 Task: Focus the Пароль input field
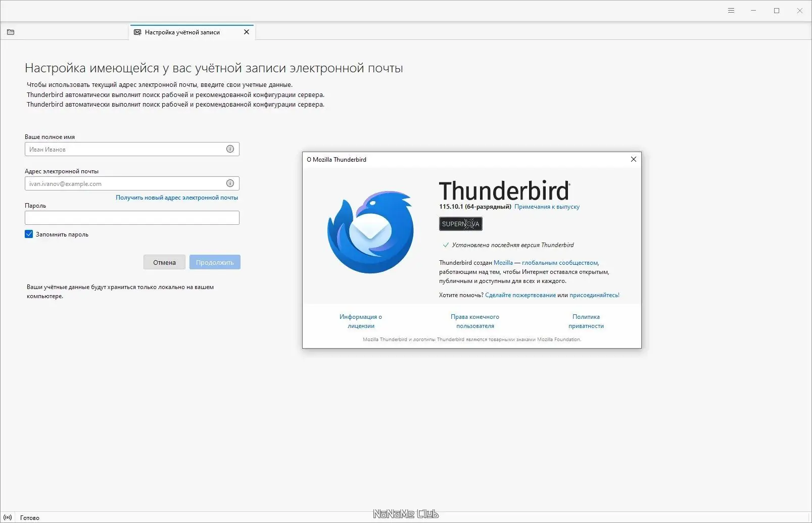(132, 218)
